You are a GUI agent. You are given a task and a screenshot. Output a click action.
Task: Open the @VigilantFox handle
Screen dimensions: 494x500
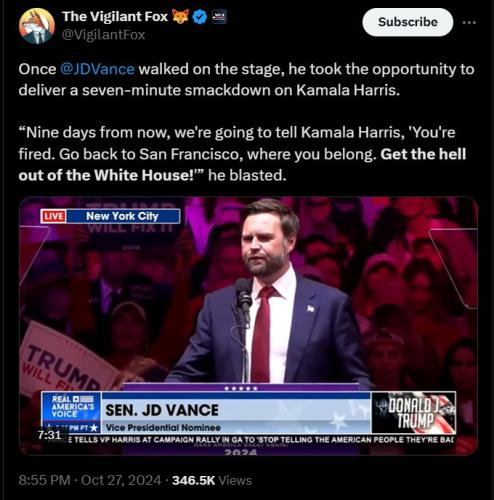click(x=104, y=35)
